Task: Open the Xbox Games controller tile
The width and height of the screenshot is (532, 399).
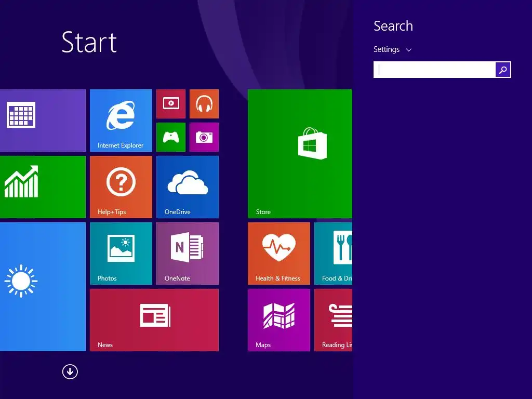Action: tap(171, 137)
